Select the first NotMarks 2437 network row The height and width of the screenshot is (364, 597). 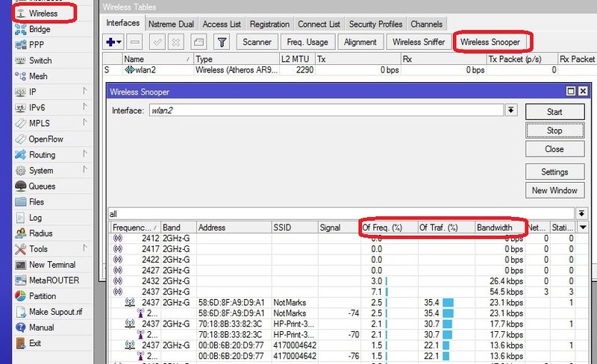[348, 303]
